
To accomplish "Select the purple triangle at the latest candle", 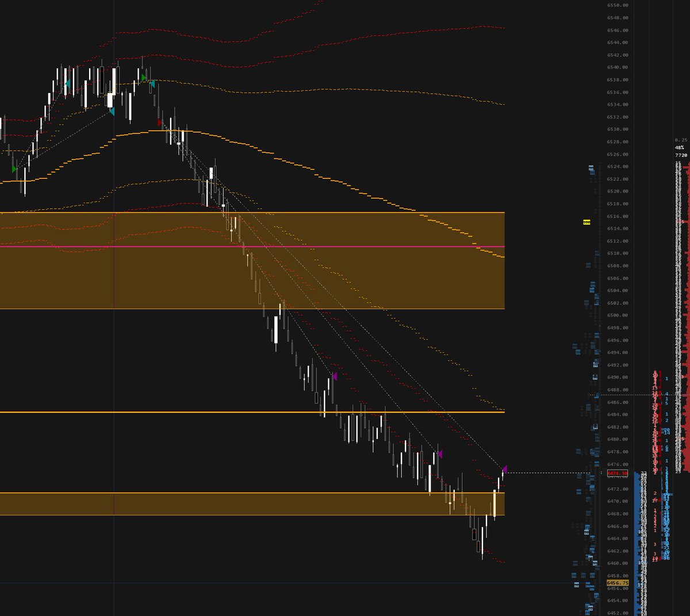I will [505, 469].
